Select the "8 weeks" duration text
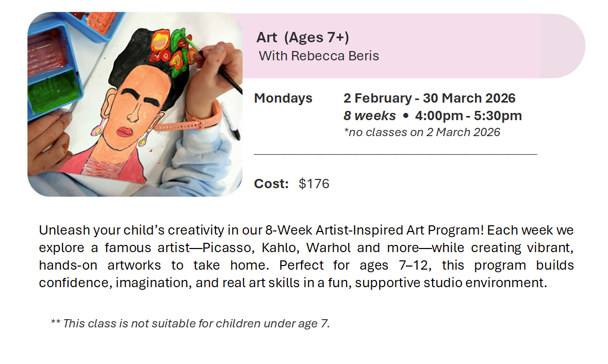 pos(370,115)
